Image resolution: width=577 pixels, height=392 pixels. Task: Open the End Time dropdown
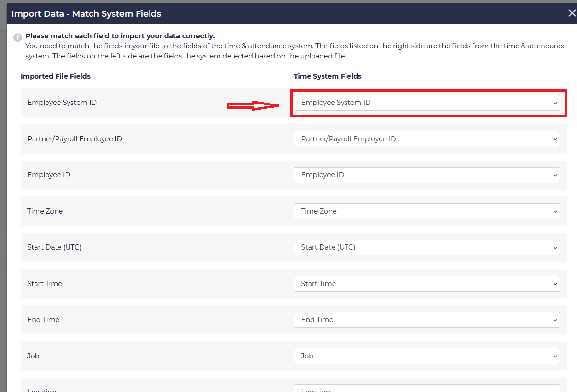(x=427, y=320)
